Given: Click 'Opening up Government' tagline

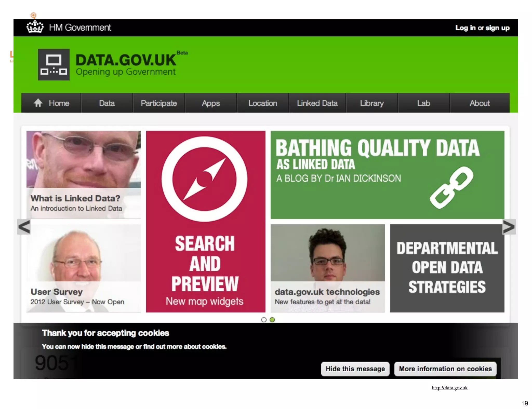Looking at the screenshot, I should pos(126,72).
